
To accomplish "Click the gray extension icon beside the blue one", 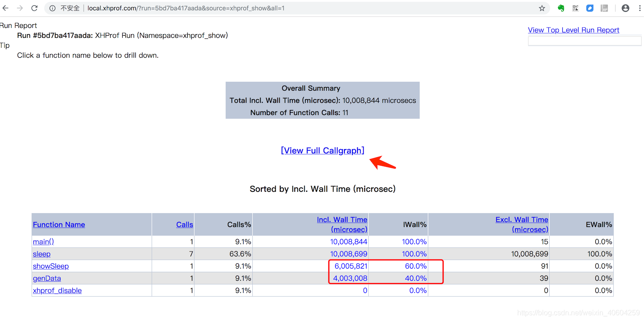I will click(604, 8).
